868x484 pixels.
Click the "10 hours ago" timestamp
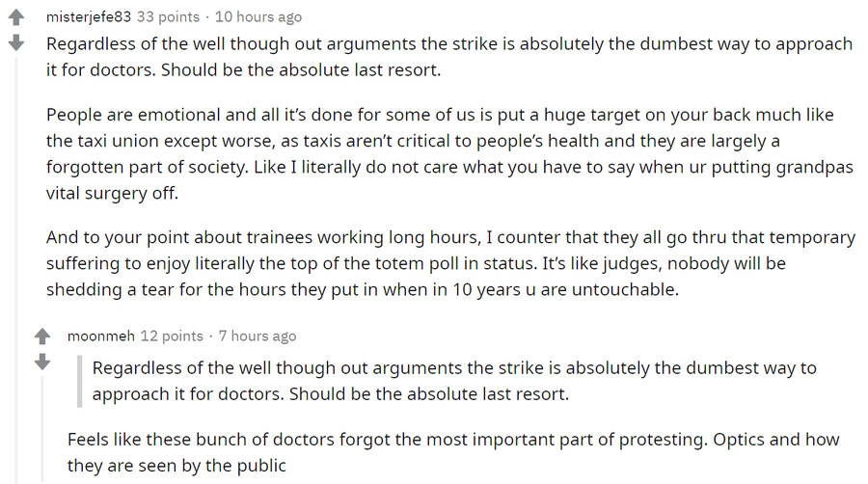(258, 16)
